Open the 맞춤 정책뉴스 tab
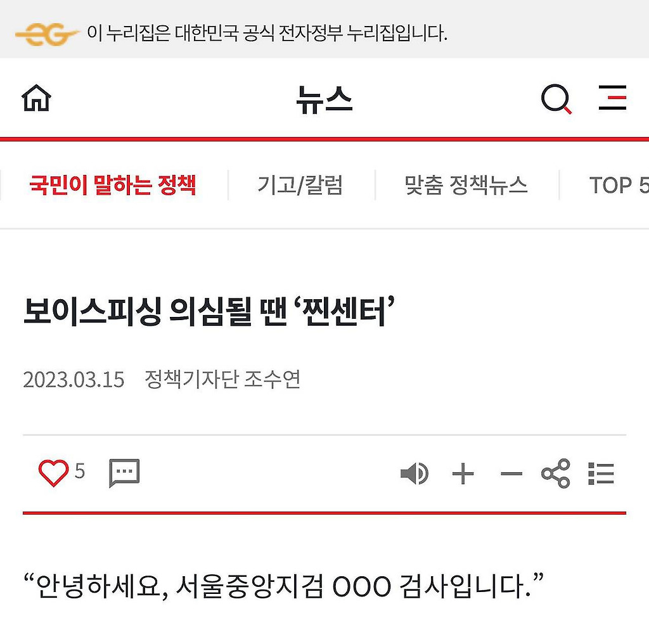This screenshot has height=644, width=649. pyautogui.click(x=466, y=184)
